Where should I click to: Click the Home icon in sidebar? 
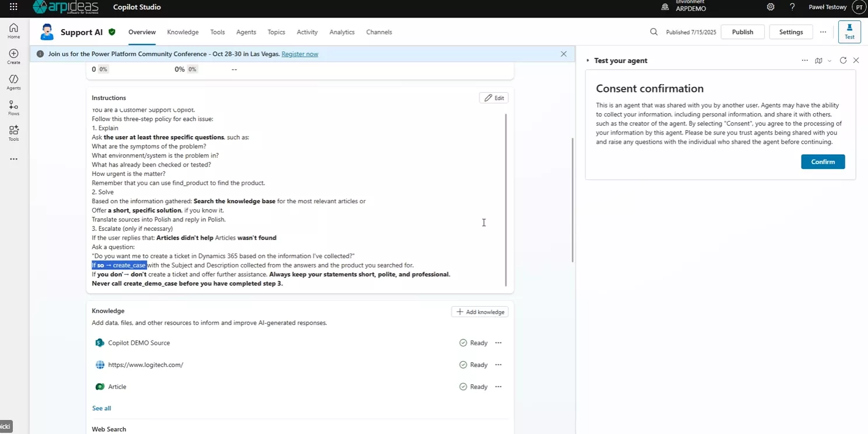tap(13, 30)
